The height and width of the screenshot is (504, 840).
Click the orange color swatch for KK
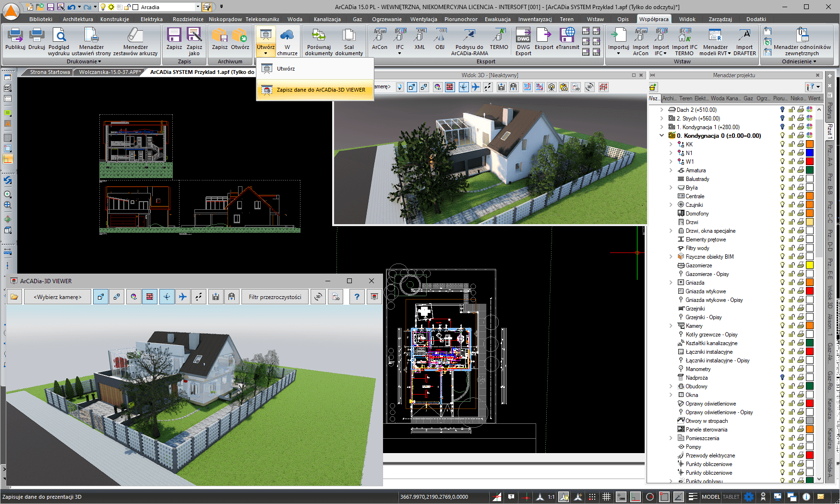(810, 144)
